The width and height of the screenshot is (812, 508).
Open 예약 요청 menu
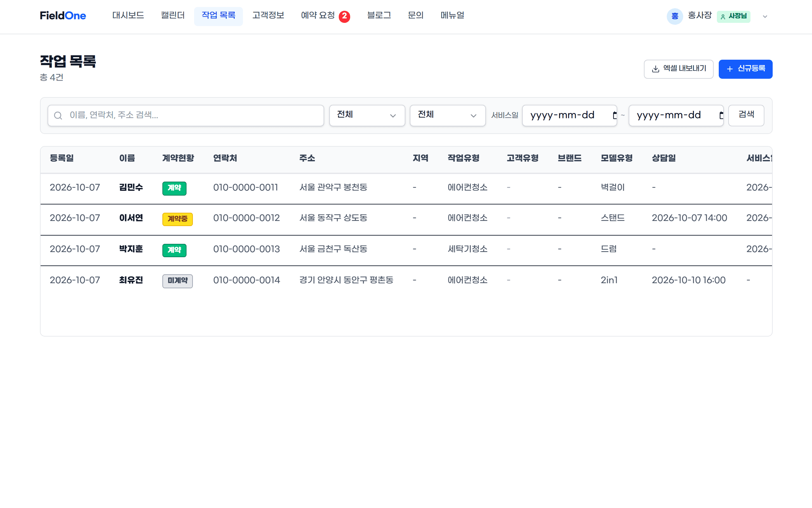tap(318, 16)
